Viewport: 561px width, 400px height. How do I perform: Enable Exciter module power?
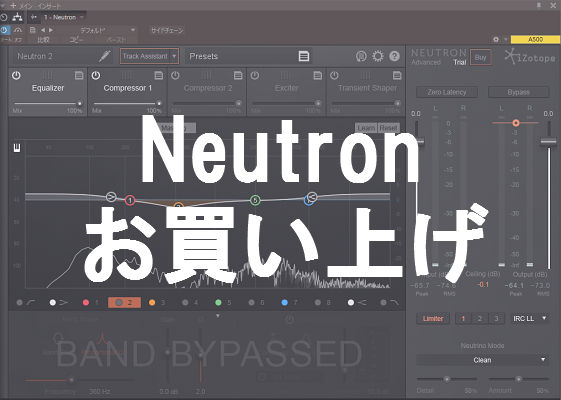pyautogui.click(x=254, y=75)
